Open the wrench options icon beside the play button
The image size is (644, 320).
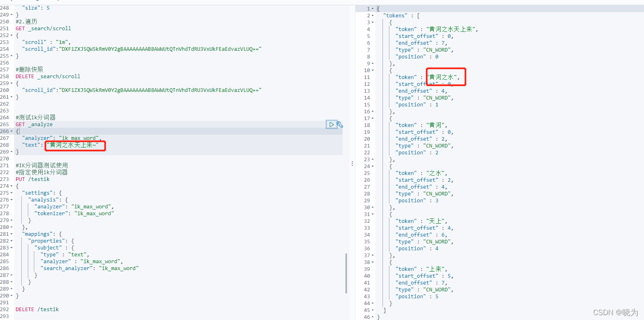point(340,125)
